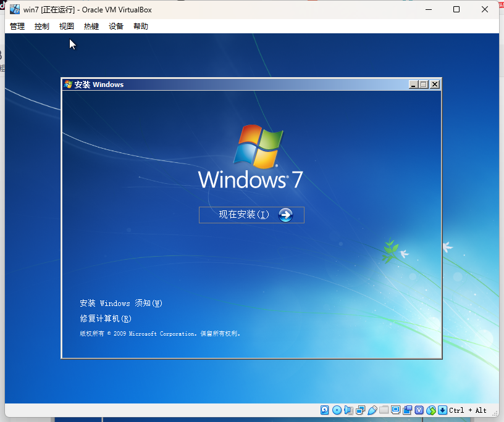Click the optical drive status icon
Image resolution: width=504 pixels, height=422 pixels.
[x=337, y=410]
